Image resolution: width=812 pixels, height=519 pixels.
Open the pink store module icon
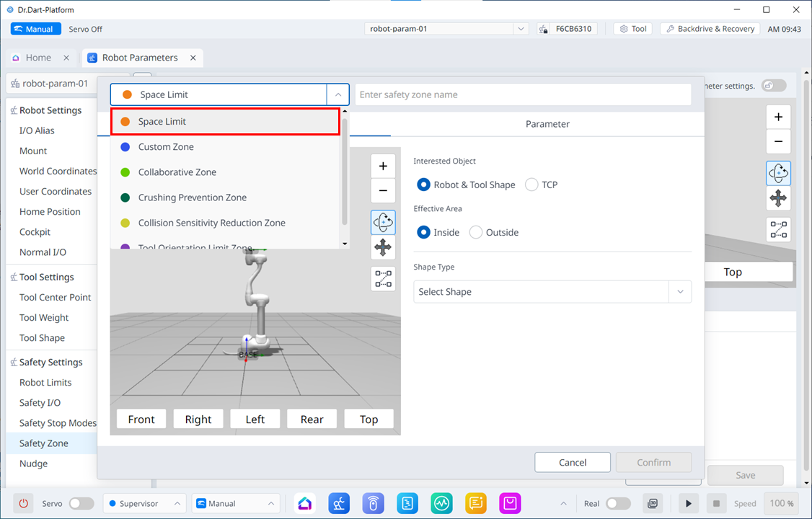click(511, 503)
